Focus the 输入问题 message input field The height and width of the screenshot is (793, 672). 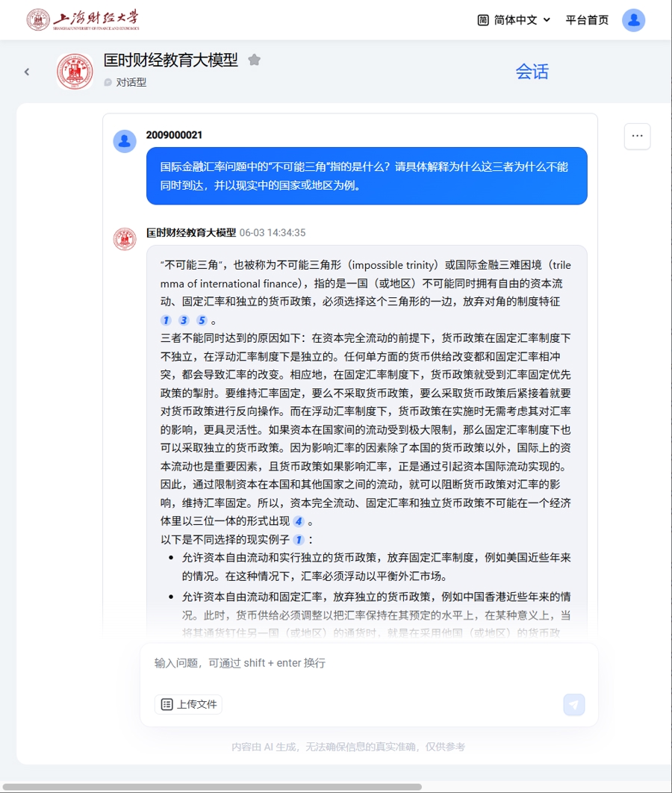click(369, 670)
